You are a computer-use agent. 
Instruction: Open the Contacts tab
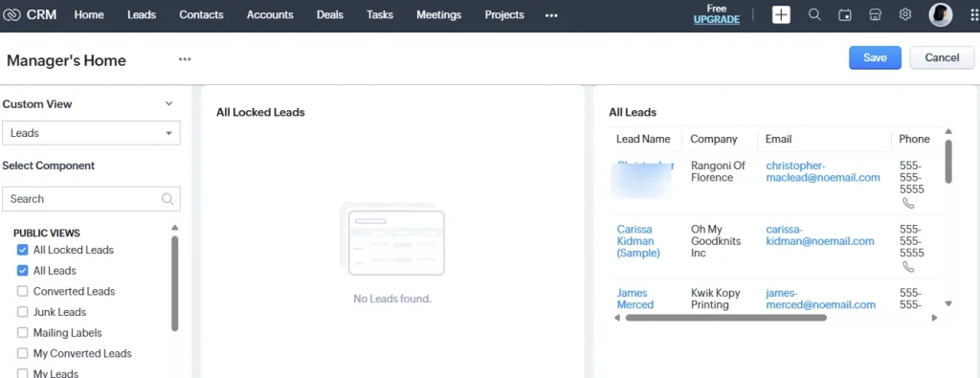[201, 14]
